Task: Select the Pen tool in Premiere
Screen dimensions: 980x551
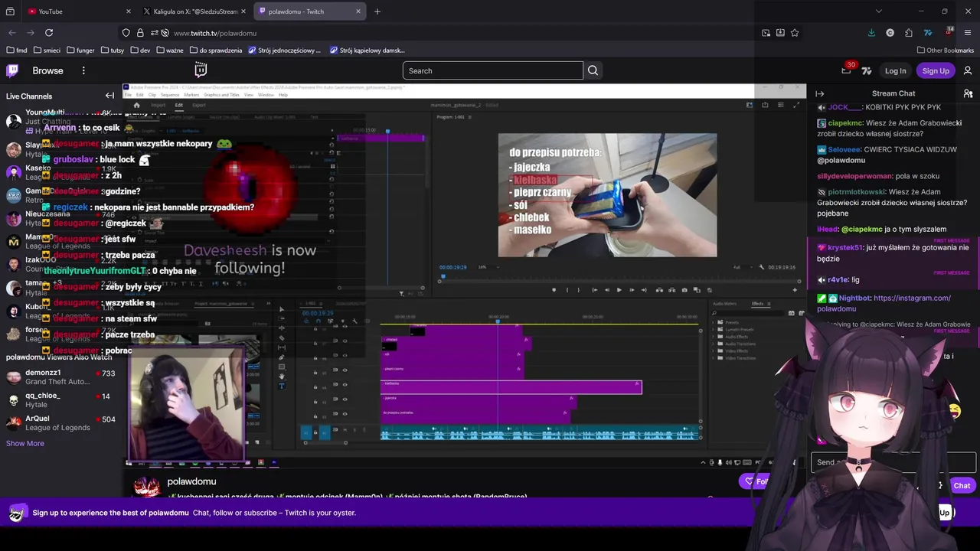Action: coord(282,357)
